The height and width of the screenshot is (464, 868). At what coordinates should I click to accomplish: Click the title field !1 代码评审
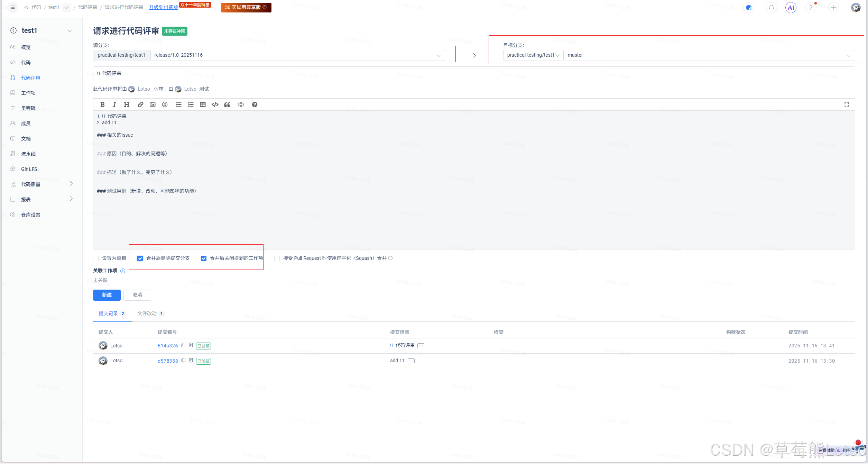point(474,73)
